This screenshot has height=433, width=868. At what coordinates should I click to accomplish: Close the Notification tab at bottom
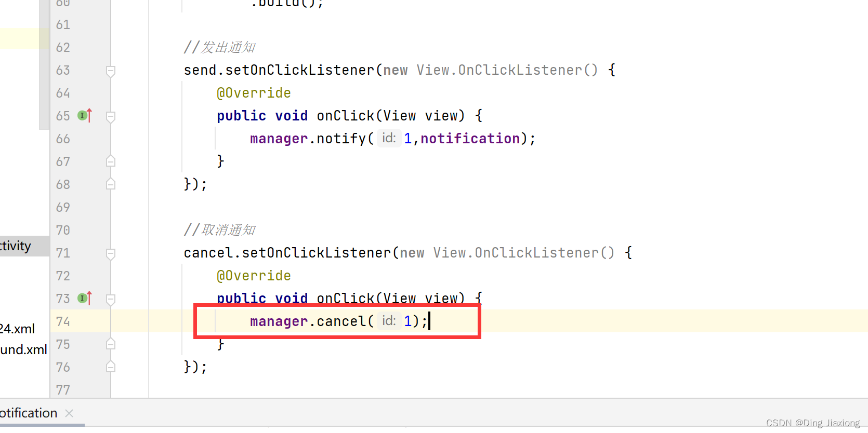pos(69,413)
